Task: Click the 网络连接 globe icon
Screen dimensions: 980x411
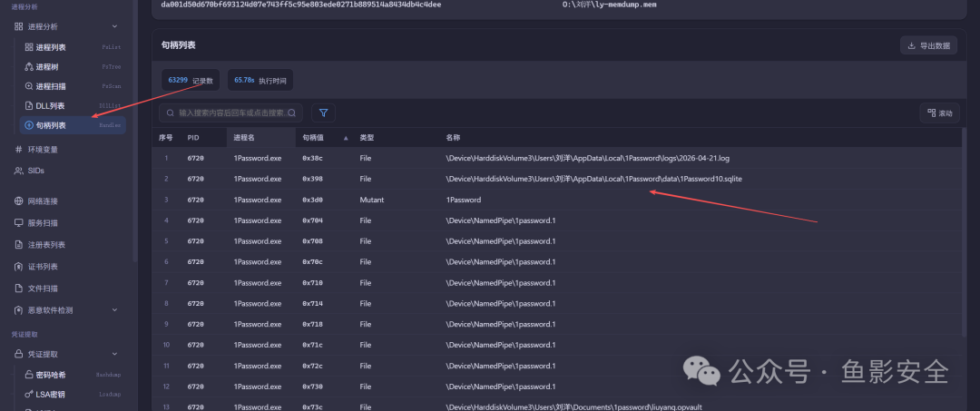Action: [19, 201]
